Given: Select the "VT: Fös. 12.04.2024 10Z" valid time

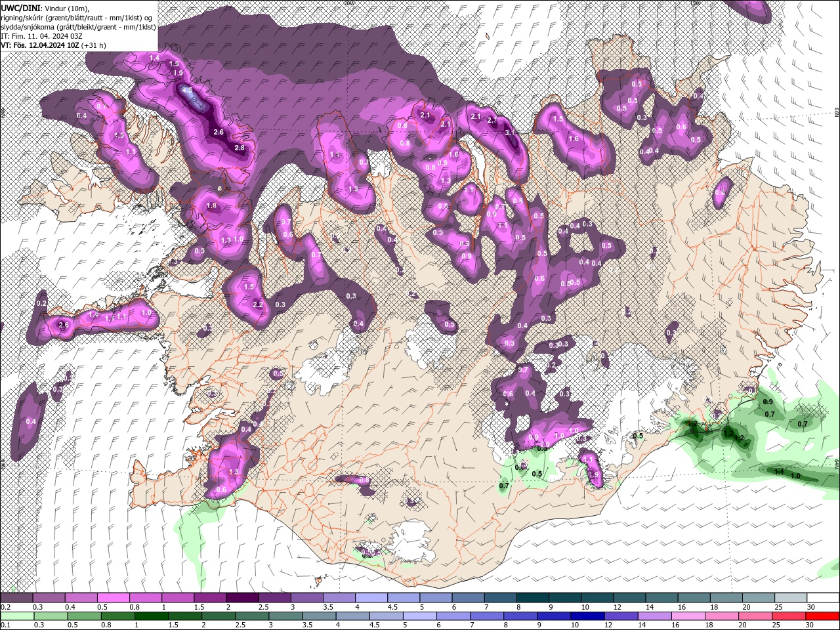Looking at the screenshot, I should pos(41,45).
